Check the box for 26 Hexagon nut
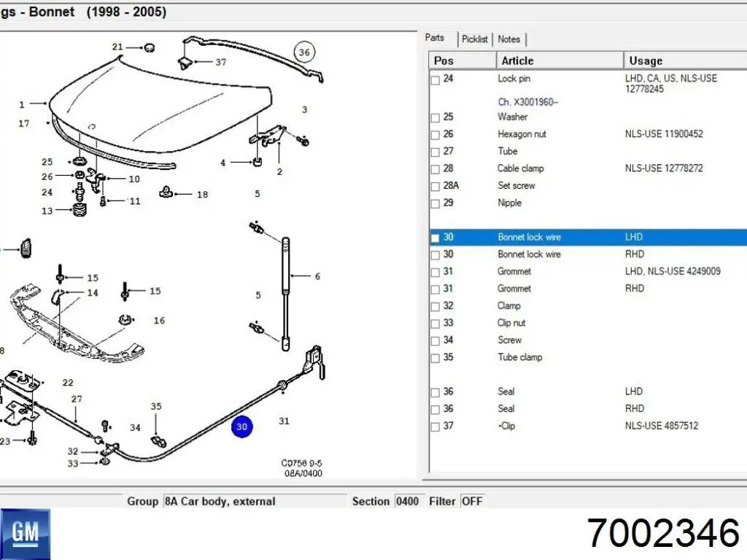Image resolution: width=747 pixels, height=560 pixels. (x=435, y=135)
